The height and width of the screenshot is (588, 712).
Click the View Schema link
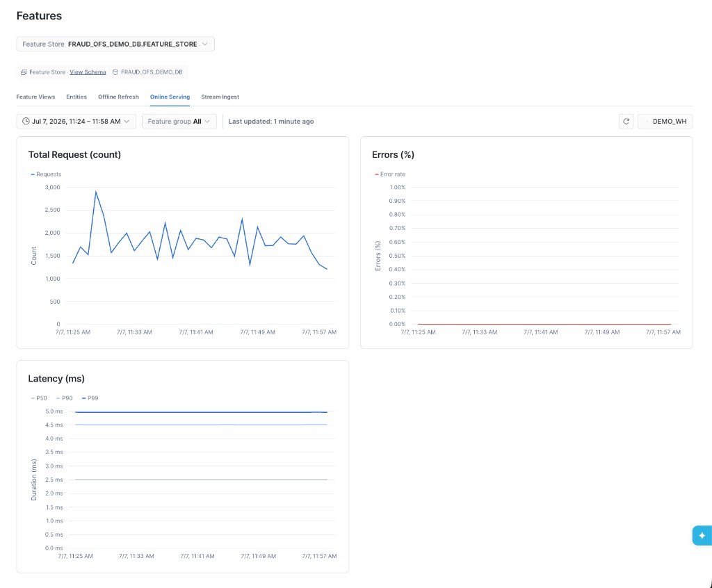pyautogui.click(x=88, y=72)
